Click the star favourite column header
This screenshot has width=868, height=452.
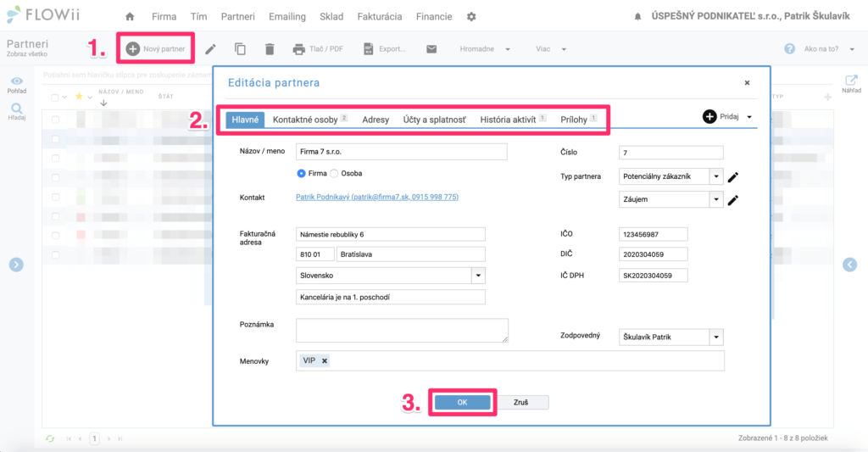tap(79, 97)
